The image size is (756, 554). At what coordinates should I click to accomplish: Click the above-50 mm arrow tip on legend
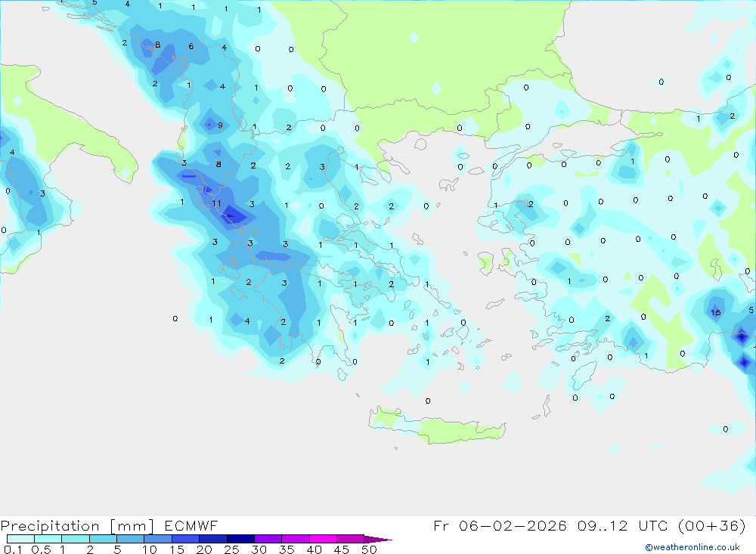point(377,539)
